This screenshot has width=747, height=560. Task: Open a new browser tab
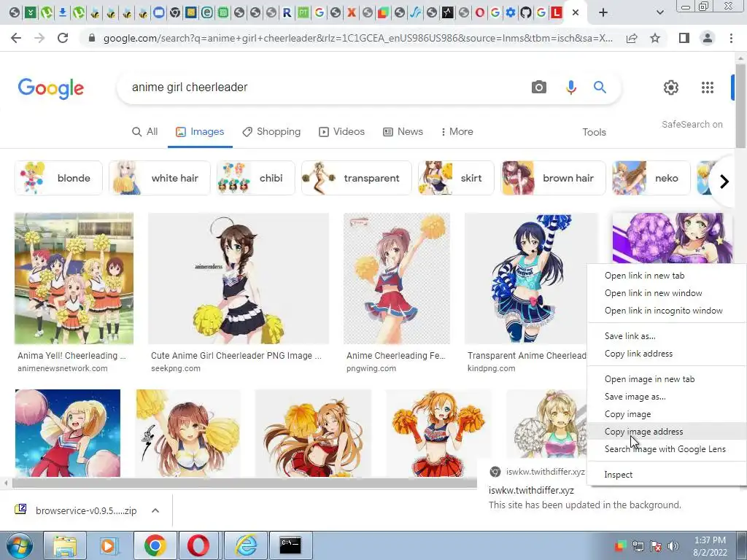point(603,12)
